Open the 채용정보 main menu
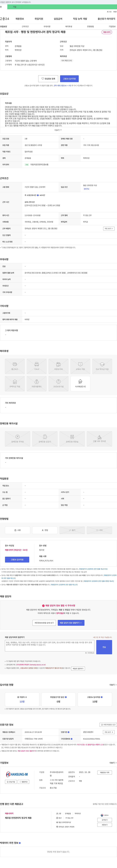 [x=20, y=19]
